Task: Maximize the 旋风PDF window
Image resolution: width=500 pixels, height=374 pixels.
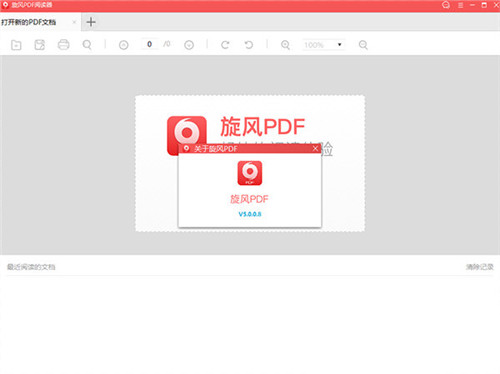Action: 484,5
